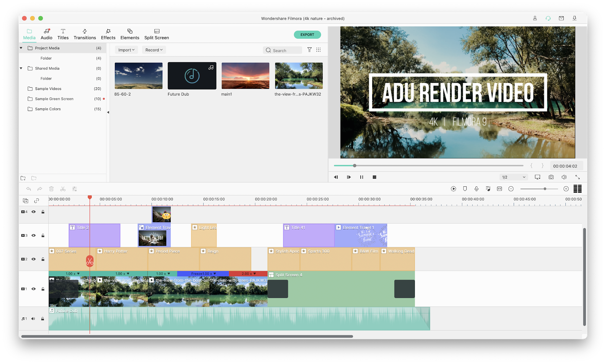Switch to the Elements tab
Screen dimensions: 606x364
(130, 34)
